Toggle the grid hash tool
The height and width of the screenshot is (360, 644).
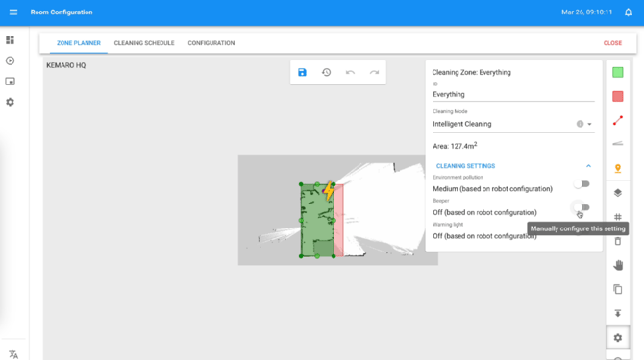(618, 217)
